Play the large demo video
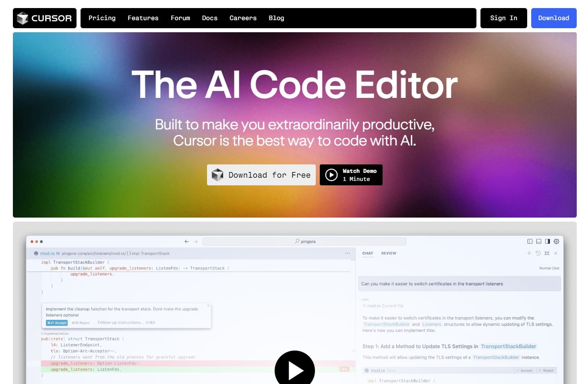The image size is (588, 384). pyautogui.click(x=295, y=370)
